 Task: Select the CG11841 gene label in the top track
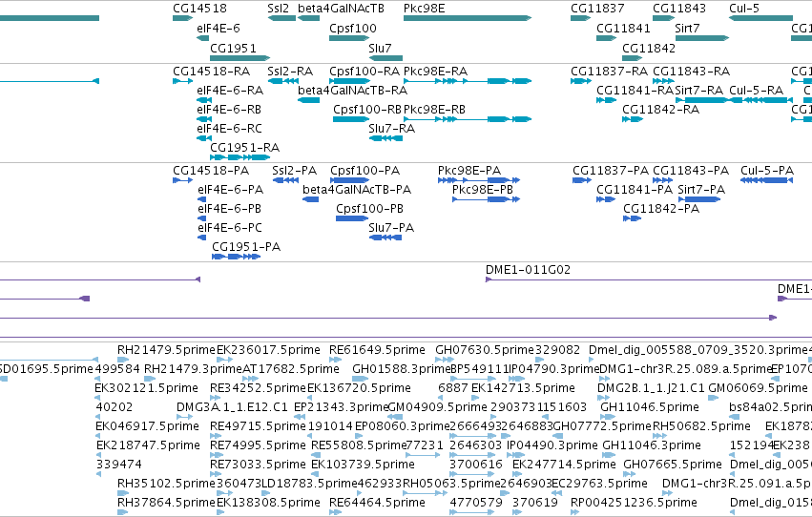[x=623, y=29]
